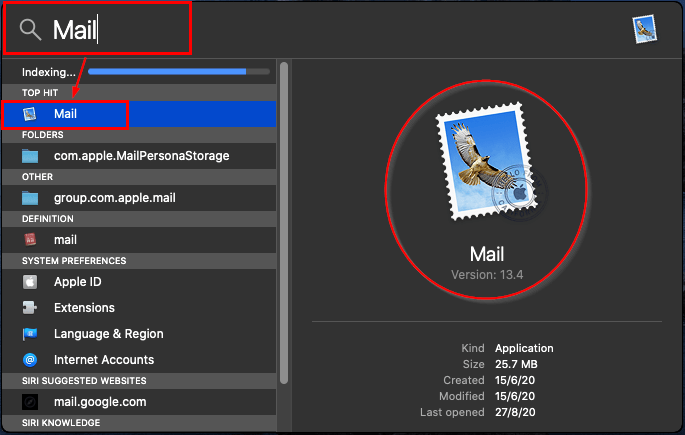This screenshot has height=435, width=685.
Task: Click the folder icon beside com.apple.MailPersonaStorage
Action: [30, 156]
